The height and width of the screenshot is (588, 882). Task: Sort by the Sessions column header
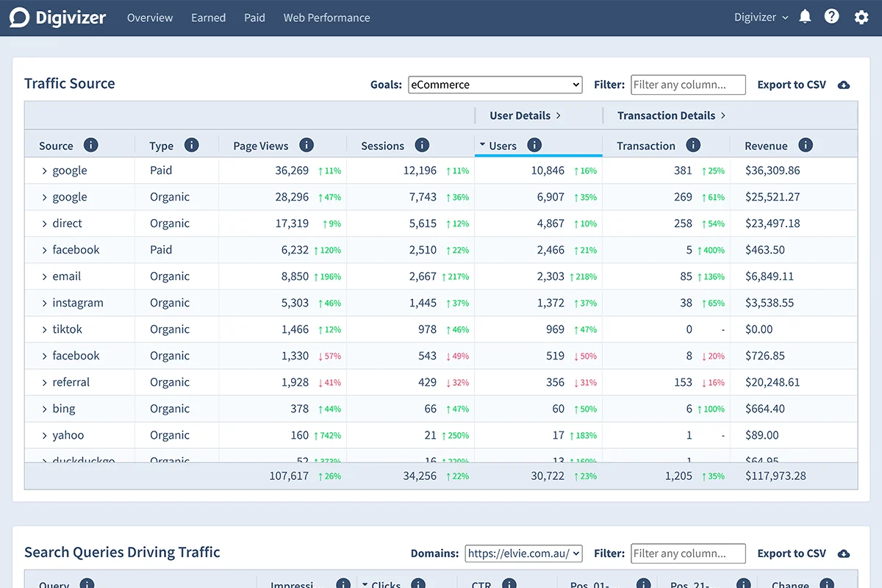(382, 146)
